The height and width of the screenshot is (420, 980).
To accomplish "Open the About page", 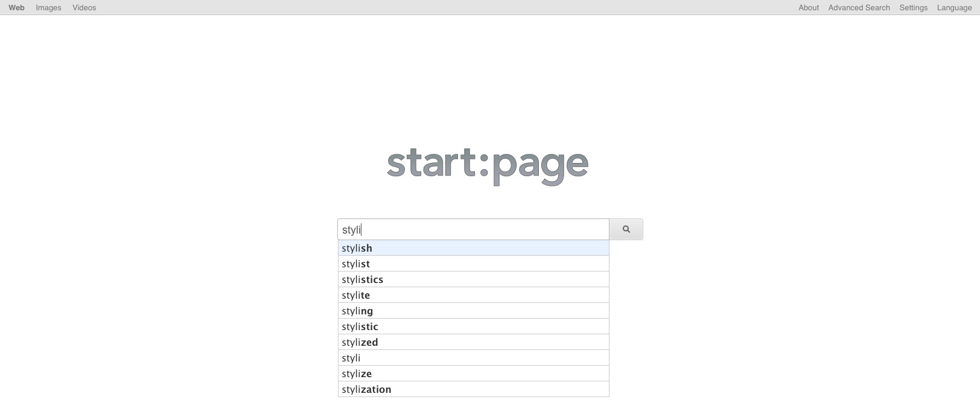I will (x=808, y=7).
